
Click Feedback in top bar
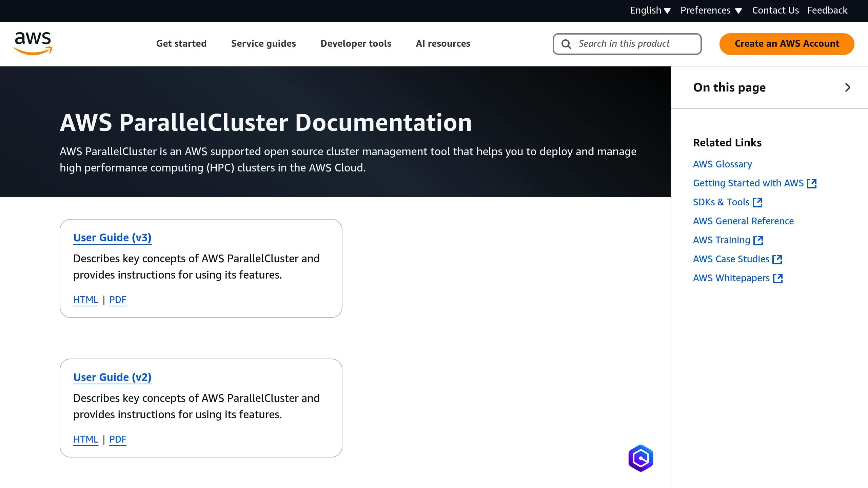click(x=827, y=11)
